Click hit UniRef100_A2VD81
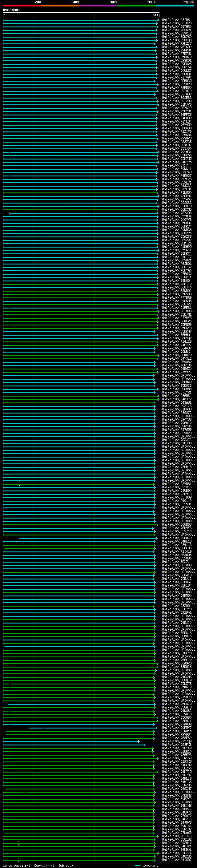 (177, 484)
